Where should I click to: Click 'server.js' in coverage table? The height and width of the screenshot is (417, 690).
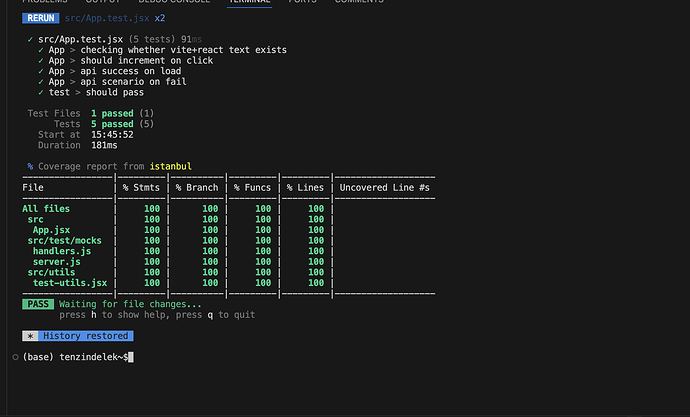tap(57, 261)
